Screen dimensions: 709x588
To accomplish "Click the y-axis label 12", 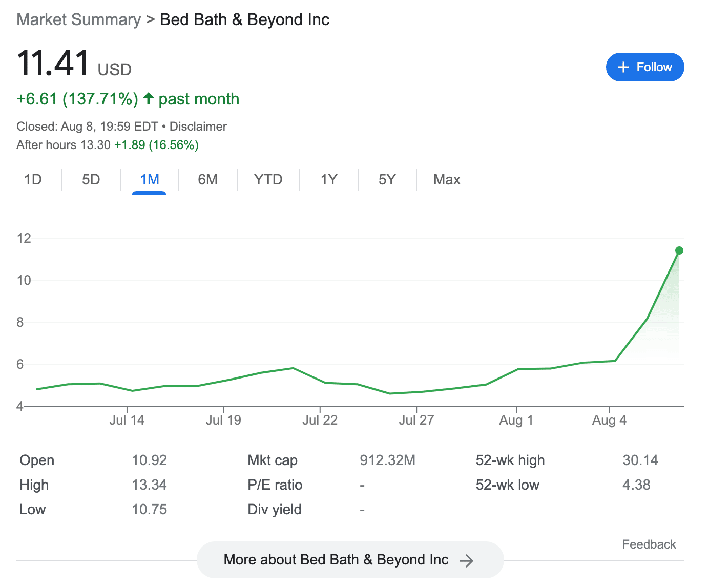I will (x=24, y=238).
